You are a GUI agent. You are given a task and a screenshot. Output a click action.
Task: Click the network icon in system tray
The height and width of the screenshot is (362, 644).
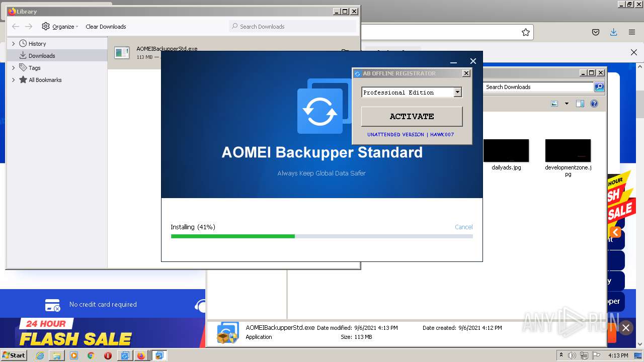(x=585, y=355)
